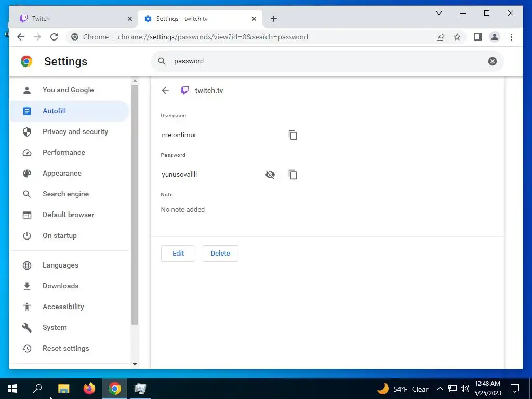Close the Twitch tab
Screen dimensions: 532x399
click(x=129, y=19)
